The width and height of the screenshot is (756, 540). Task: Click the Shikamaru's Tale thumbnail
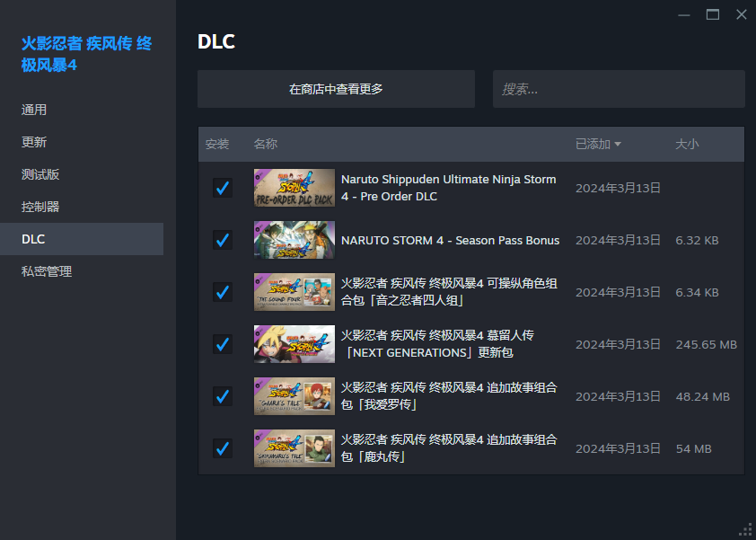(294, 448)
